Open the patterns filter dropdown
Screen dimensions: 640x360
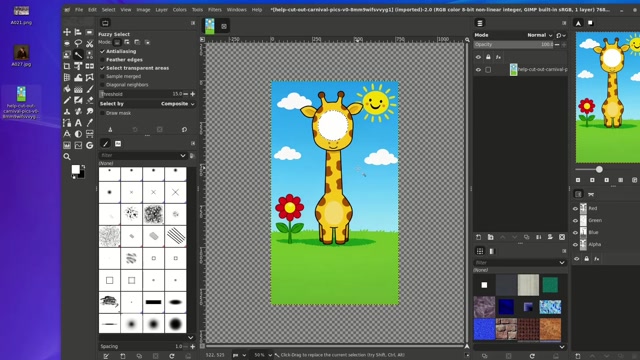(x=562, y=262)
